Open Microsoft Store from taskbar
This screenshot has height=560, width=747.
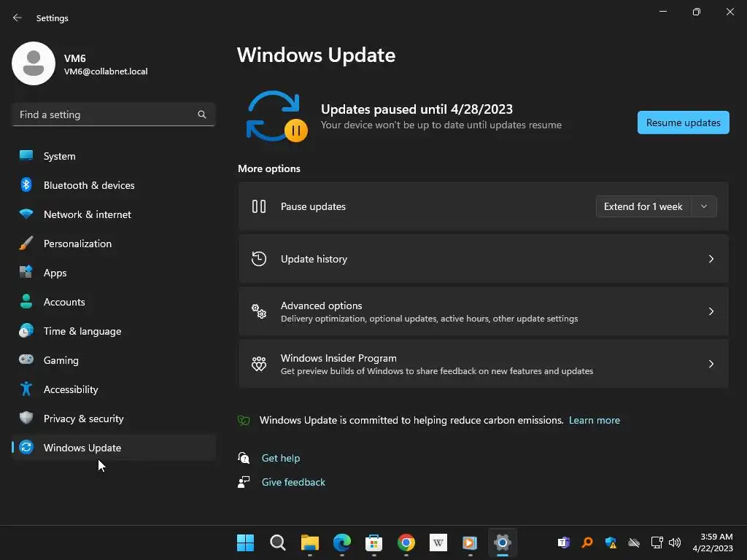pos(373,542)
